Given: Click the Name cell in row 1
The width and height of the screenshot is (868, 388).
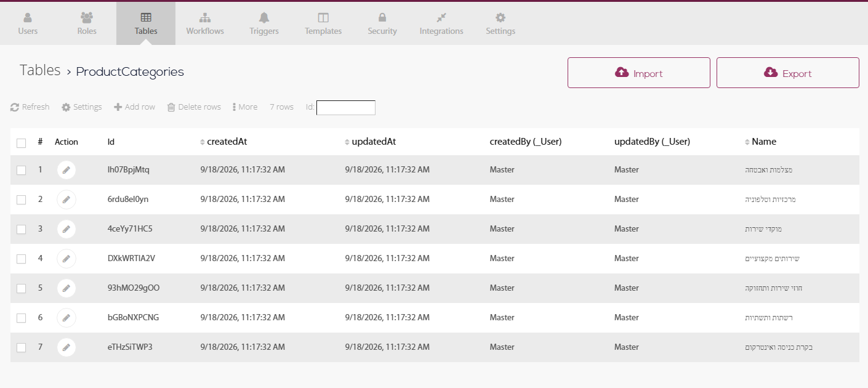Looking at the screenshot, I should click(768, 170).
